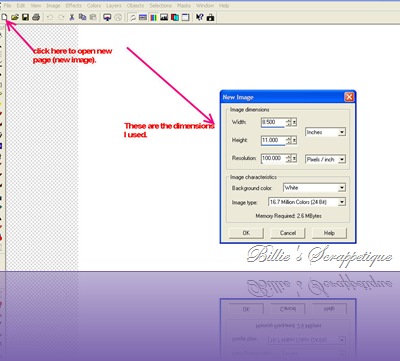Screen dimensions: 400x361
Task: Click the "Width:" label
Action: pos(239,122)
